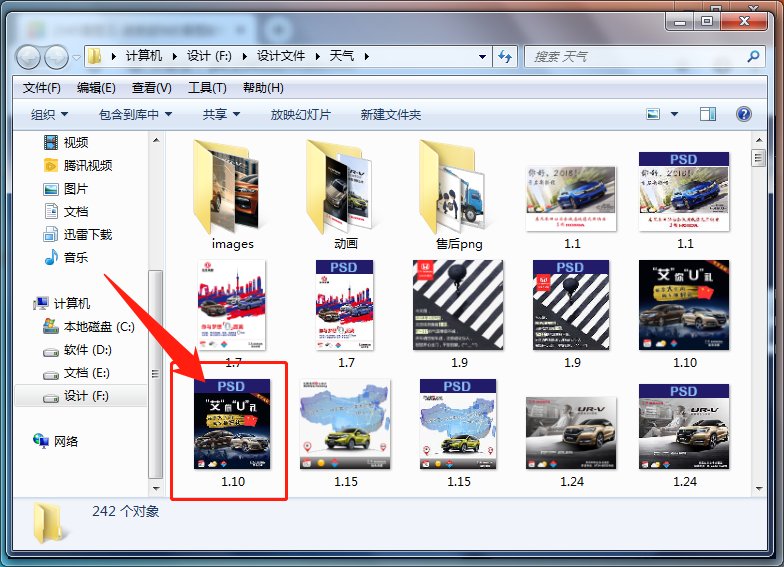Click the file list scrollbar up arrow

(759, 140)
